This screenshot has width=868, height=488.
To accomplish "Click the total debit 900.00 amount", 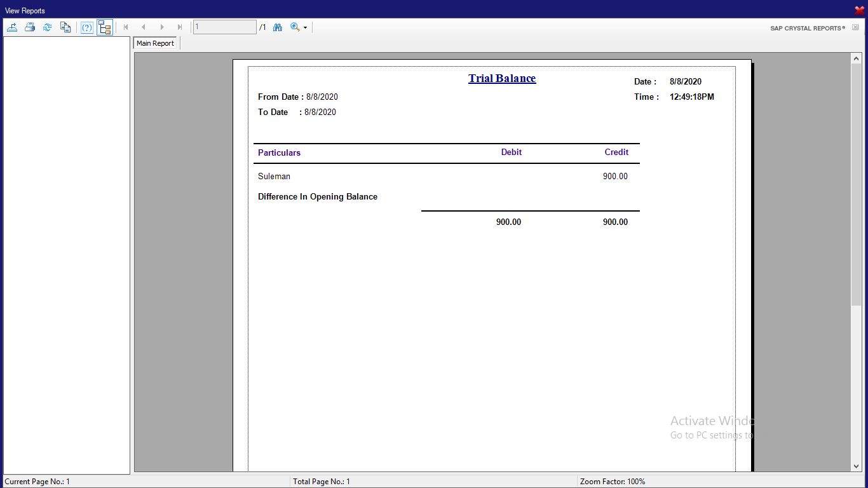I will click(x=508, y=222).
